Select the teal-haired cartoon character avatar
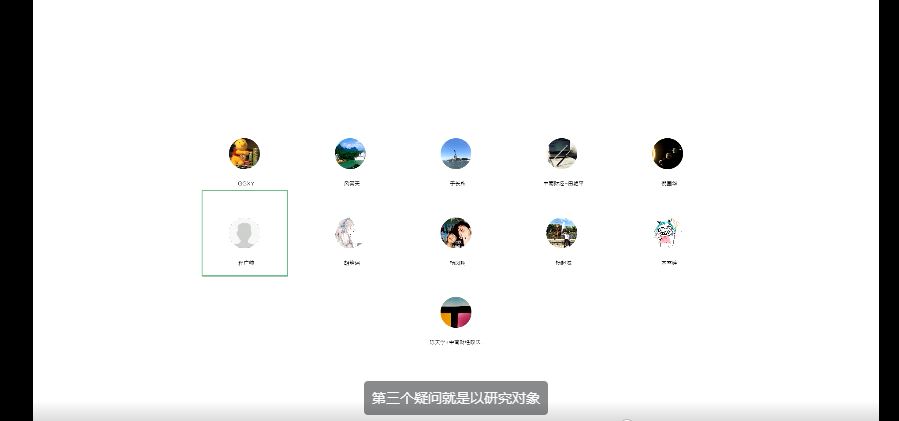The width and height of the screenshot is (899, 421). (x=668, y=233)
